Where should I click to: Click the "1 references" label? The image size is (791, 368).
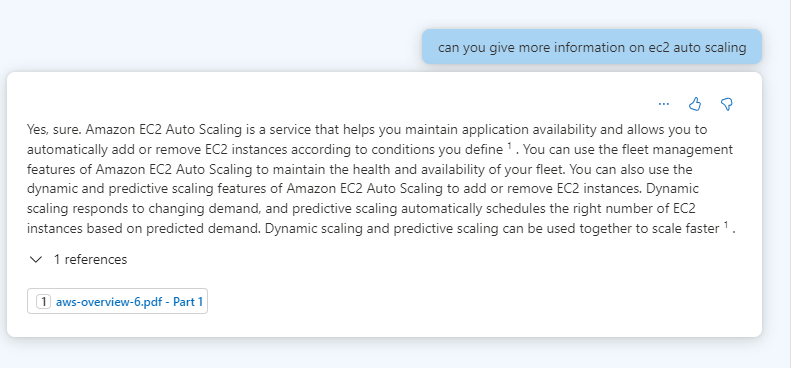(x=90, y=259)
